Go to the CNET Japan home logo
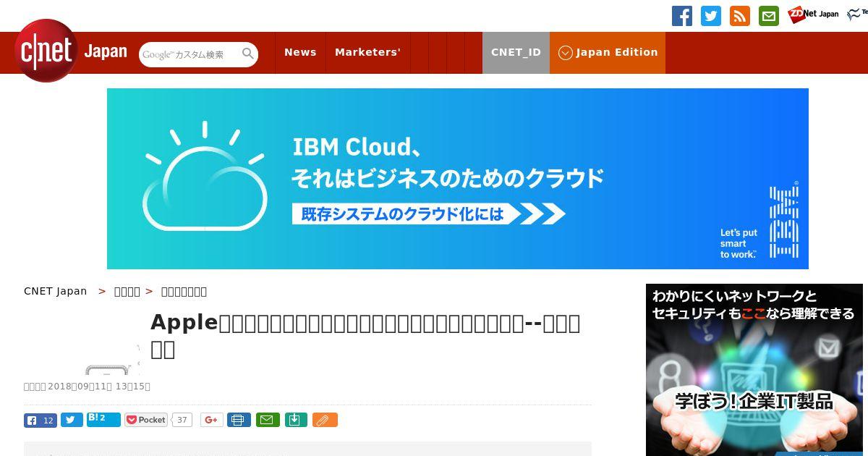The height and width of the screenshot is (456, 868). pyautogui.click(x=71, y=51)
